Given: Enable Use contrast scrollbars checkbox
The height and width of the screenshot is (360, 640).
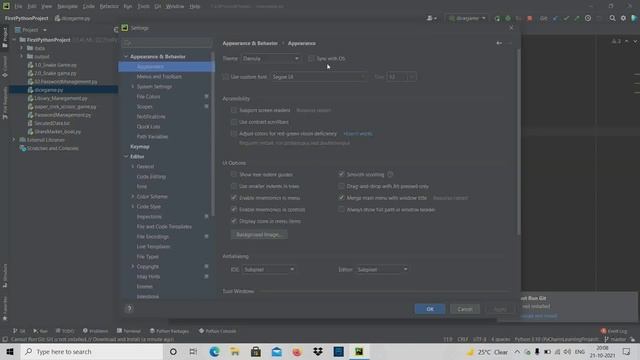Looking at the screenshot, I should (234, 122).
